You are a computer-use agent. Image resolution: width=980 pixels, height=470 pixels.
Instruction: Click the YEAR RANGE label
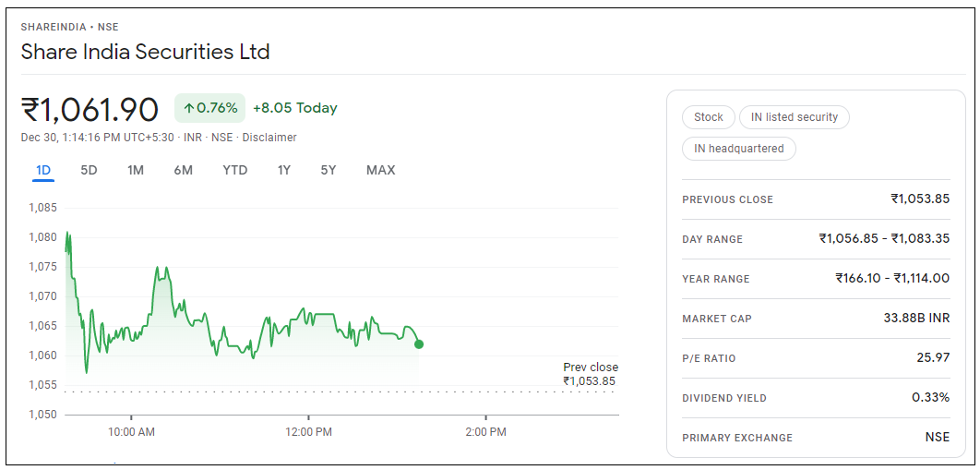pyautogui.click(x=716, y=280)
